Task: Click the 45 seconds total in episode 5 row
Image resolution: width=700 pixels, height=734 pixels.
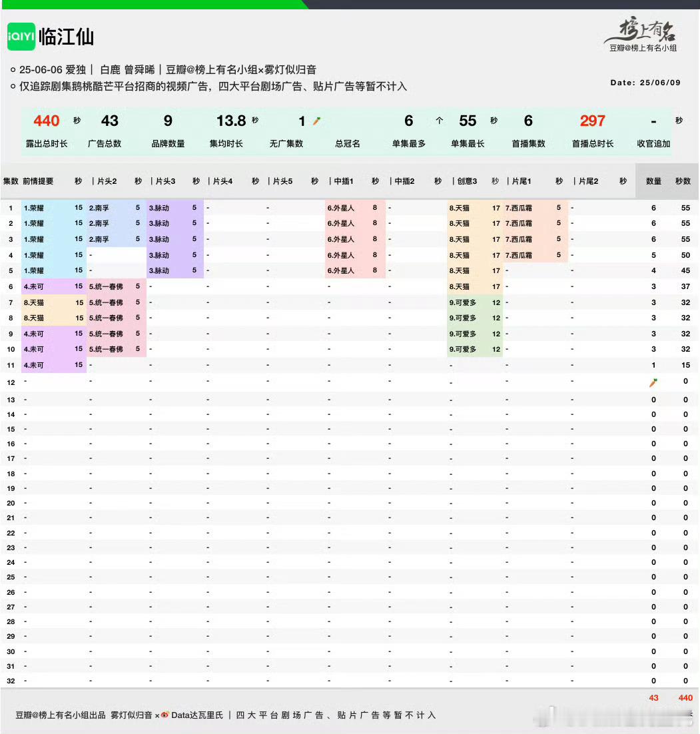Action: pos(685,270)
